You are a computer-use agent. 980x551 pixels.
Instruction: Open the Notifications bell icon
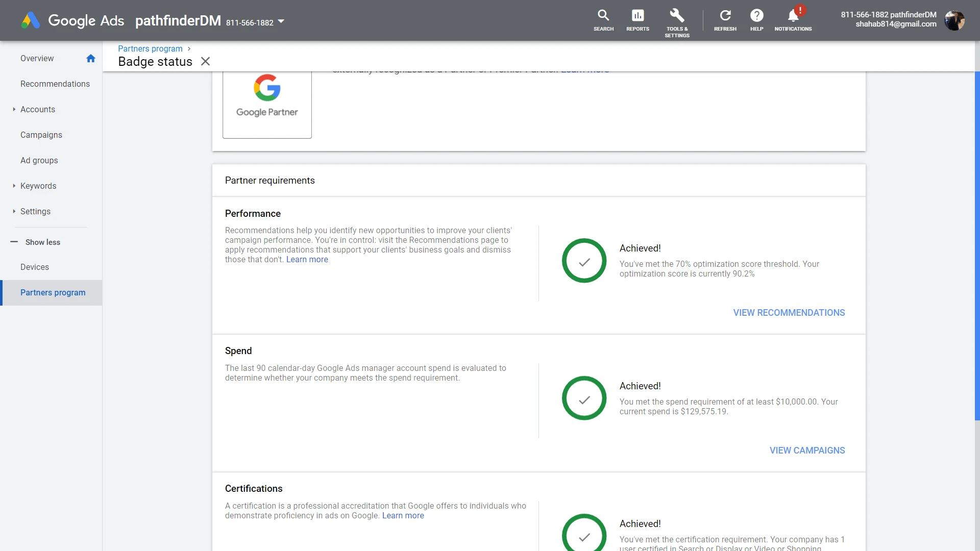pos(793,16)
